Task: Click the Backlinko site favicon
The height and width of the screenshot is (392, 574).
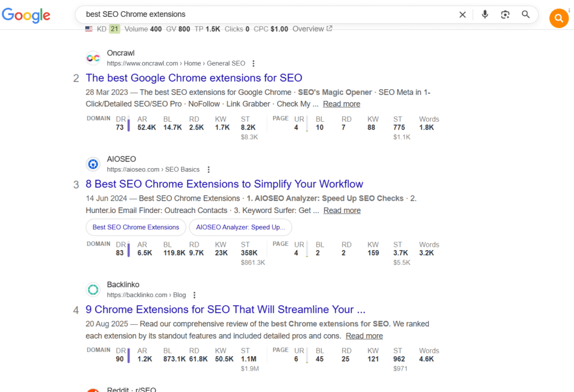Action: (93, 290)
